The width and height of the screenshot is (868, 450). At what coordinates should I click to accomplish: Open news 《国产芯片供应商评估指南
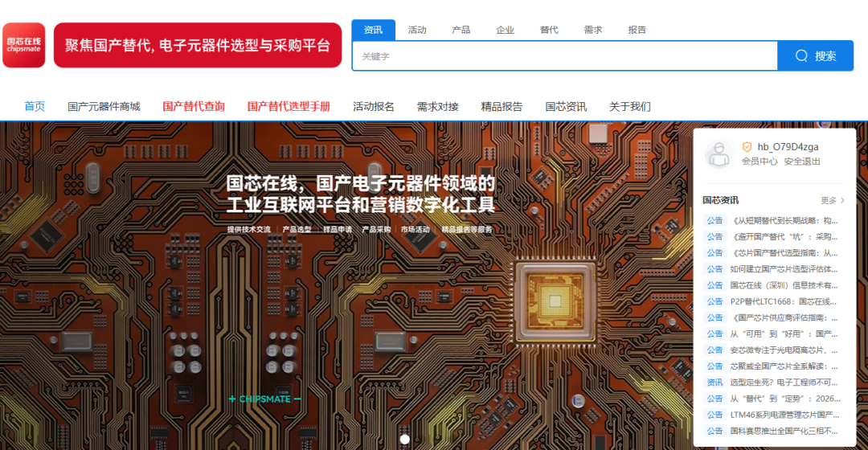784,317
